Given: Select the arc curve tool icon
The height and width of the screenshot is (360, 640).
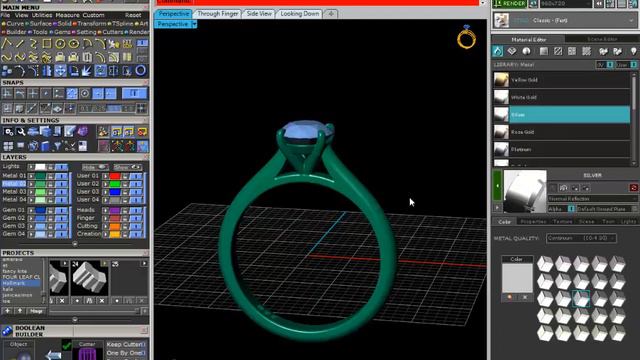Looking at the screenshot, I should coord(87,43).
